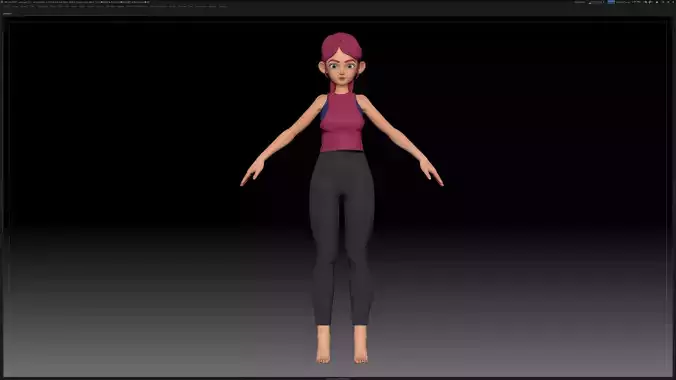Click the blue highlighted button in the title bar
Image resolution: width=676 pixels, height=380 pixels.
click(x=611, y=2)
